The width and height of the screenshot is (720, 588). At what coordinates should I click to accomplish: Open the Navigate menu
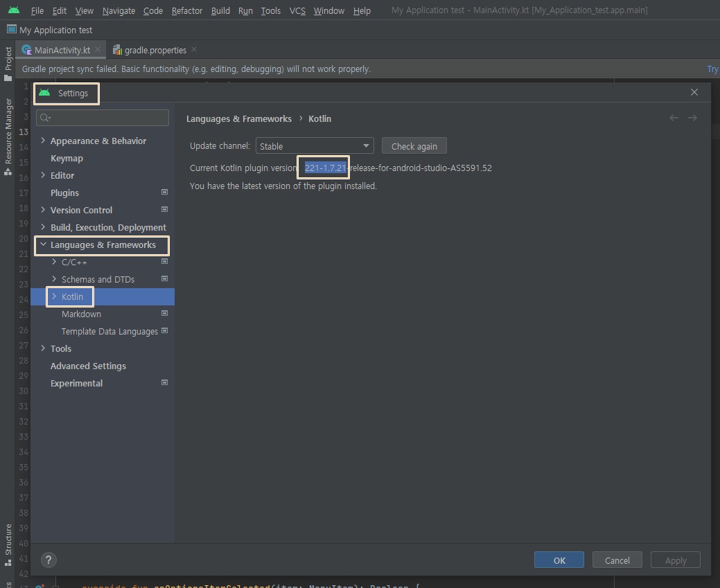(x=118, y=10)
